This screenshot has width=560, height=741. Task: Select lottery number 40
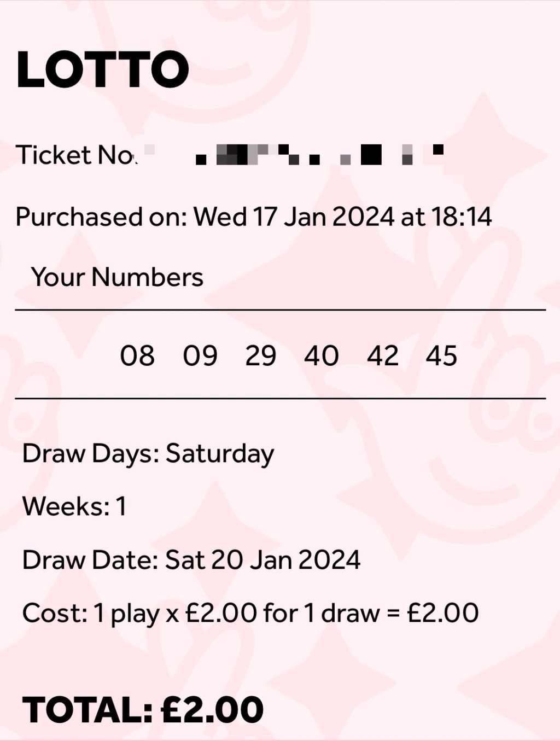[x=322, y=356]
